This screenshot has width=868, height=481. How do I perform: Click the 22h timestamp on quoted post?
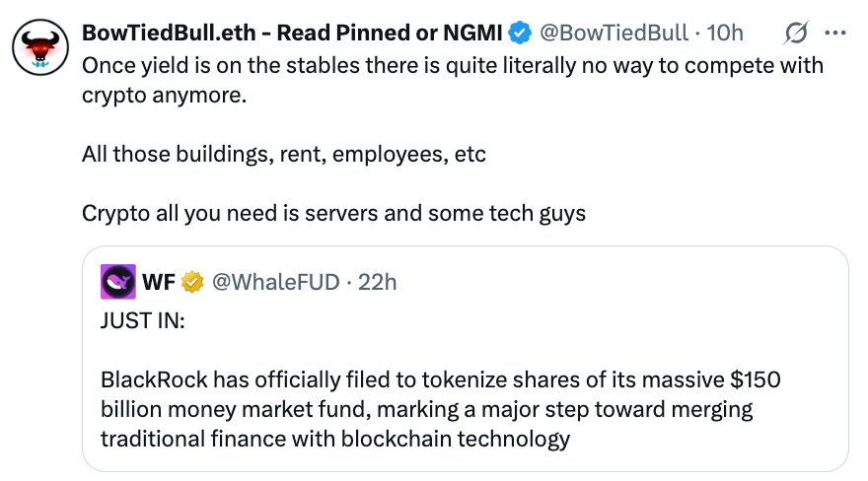tap(377, 283)
